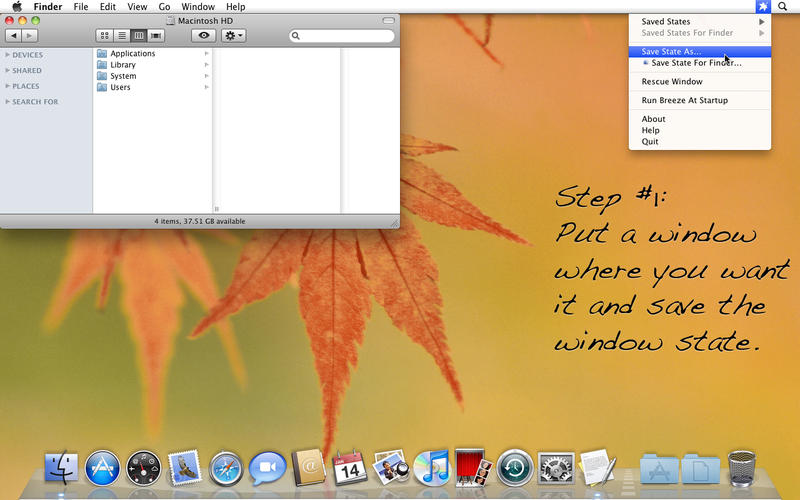800x500 pixels.
Task: Click the Breeze menu bar icon
Action: pos(763,7)
